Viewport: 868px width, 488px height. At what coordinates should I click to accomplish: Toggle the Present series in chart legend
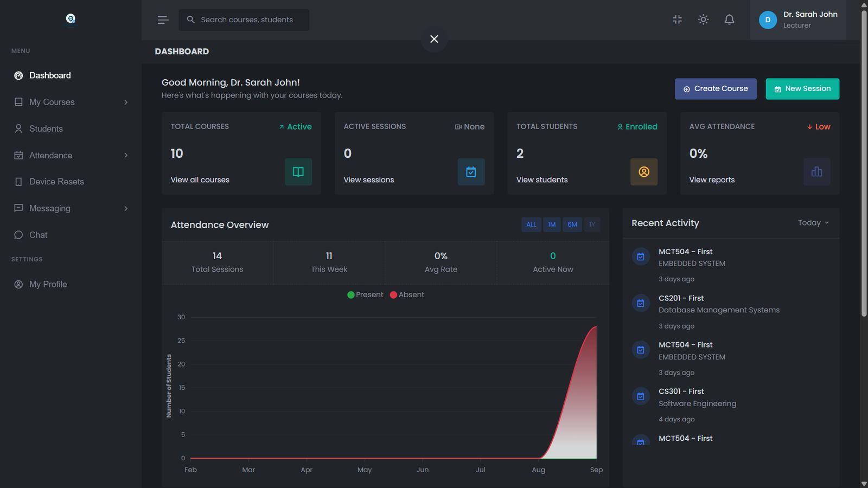click(365, 295)
